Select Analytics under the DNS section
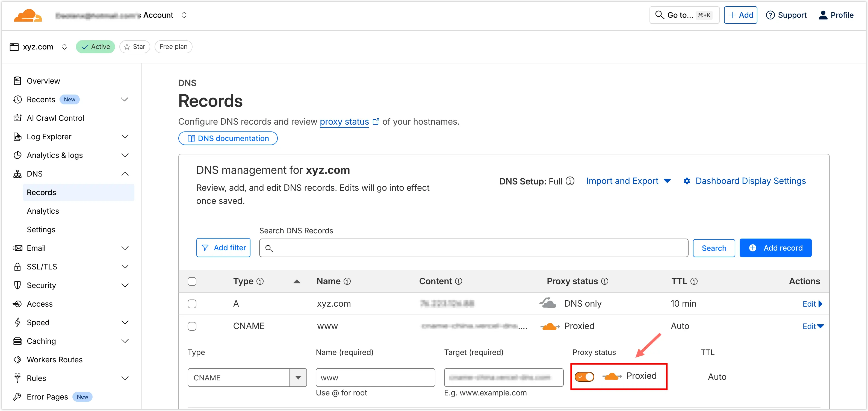The image size is (868, 411). (x=43, y=211)
